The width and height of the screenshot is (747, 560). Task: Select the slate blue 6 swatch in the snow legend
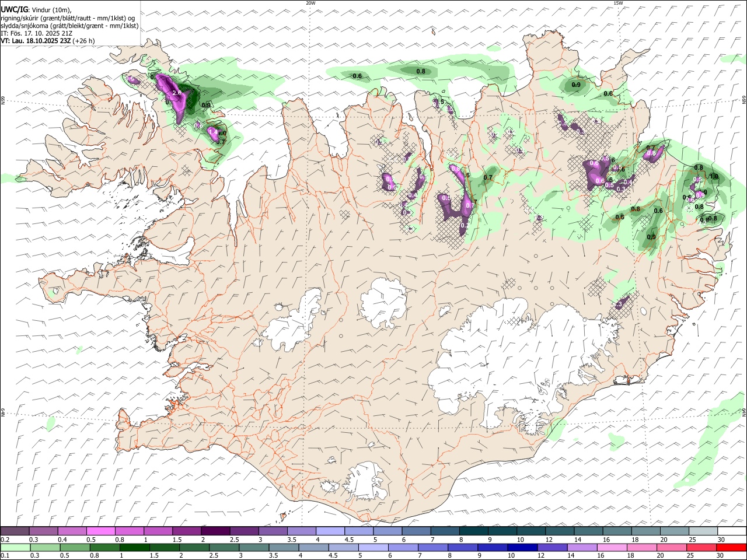[x=416, y=531]
